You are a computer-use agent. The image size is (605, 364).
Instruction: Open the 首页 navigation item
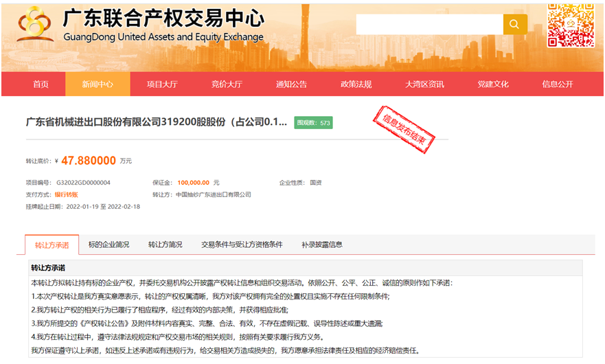41,84
